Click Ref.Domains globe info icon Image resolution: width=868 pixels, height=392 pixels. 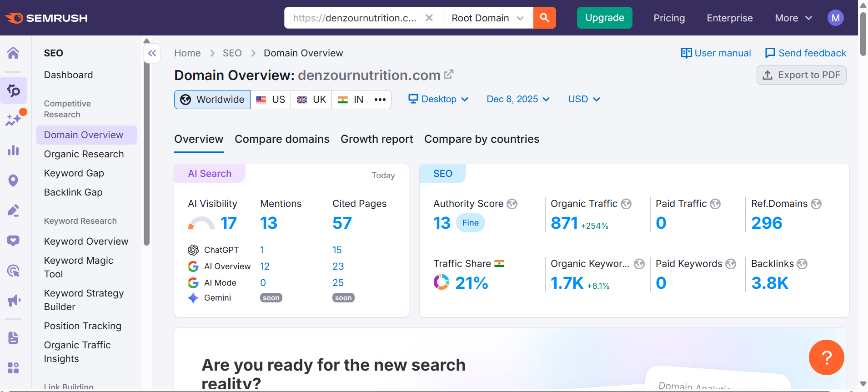point(816,204)
